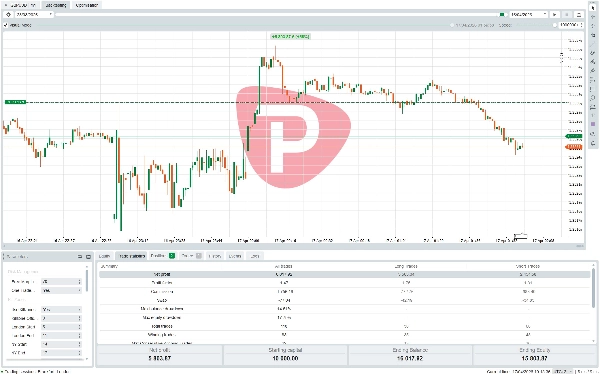Toggle the Visual Mode checkbox
The width and height of the screenshot is (600, 374).
tap(6, 25)
